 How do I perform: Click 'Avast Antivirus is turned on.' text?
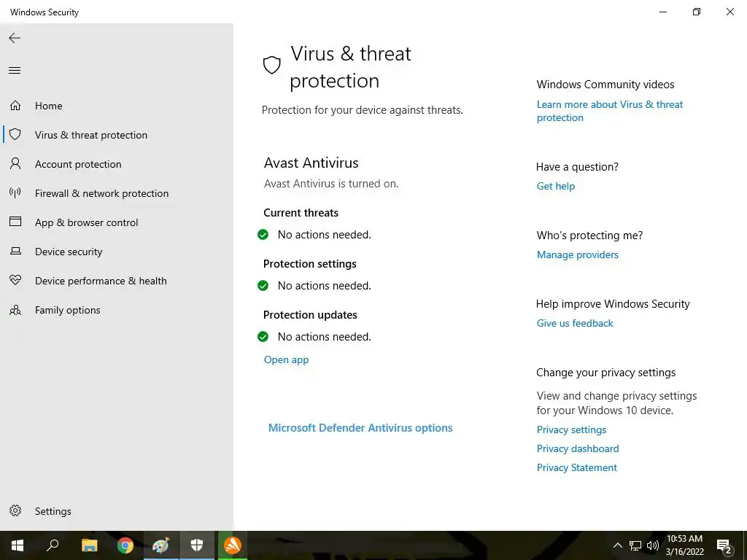click(331, 184)
